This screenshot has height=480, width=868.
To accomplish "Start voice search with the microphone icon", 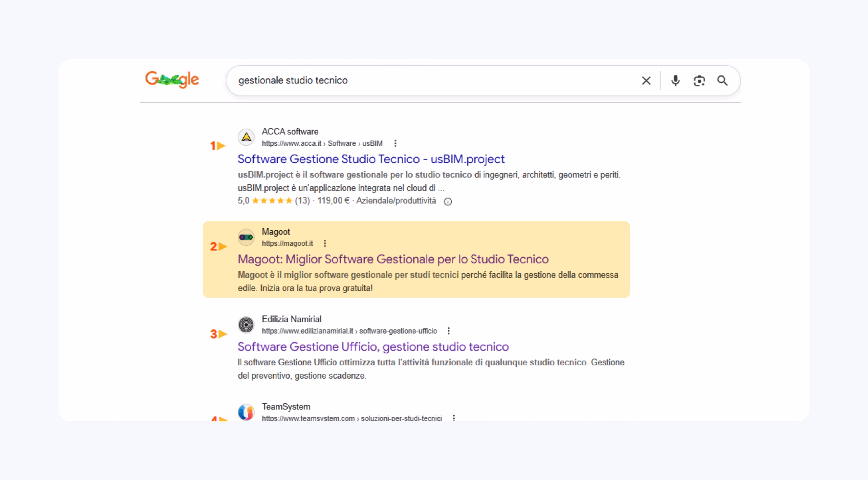I will [675, 80].
